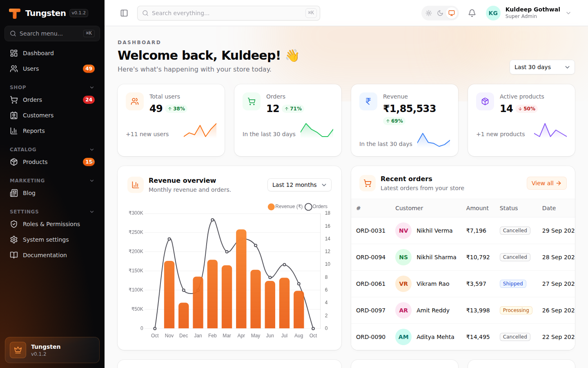Open the Last 12 months dropdown
The image size is (588, 368).
click(x=299, y=185)
